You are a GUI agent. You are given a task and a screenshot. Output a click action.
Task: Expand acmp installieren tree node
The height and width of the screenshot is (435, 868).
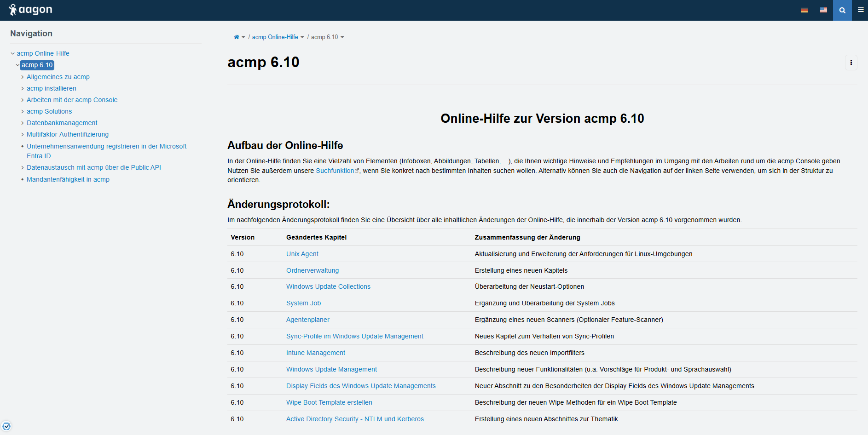[x=23, y=88]
